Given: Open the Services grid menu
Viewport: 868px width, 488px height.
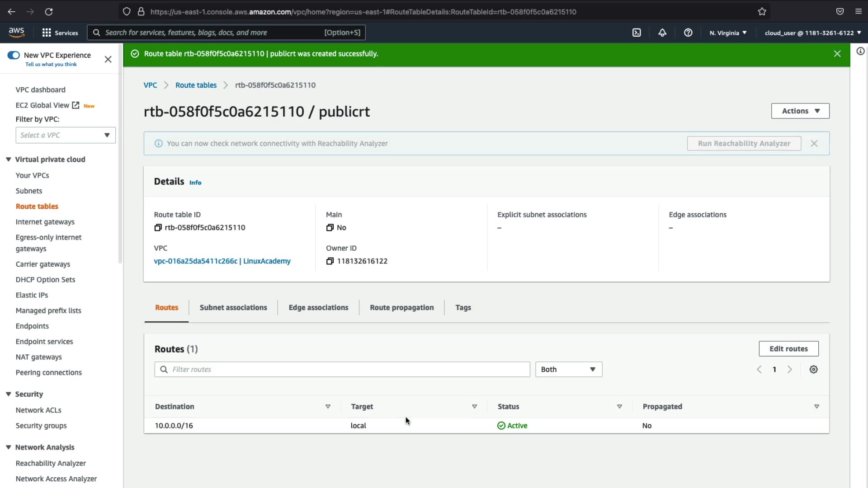Looking at the screenshot, I should [60, 33].
